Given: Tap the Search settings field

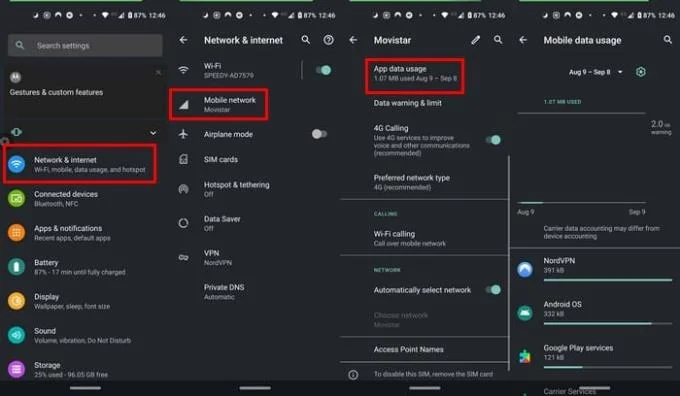Looking at the screenshot, I should click(85, 45).
